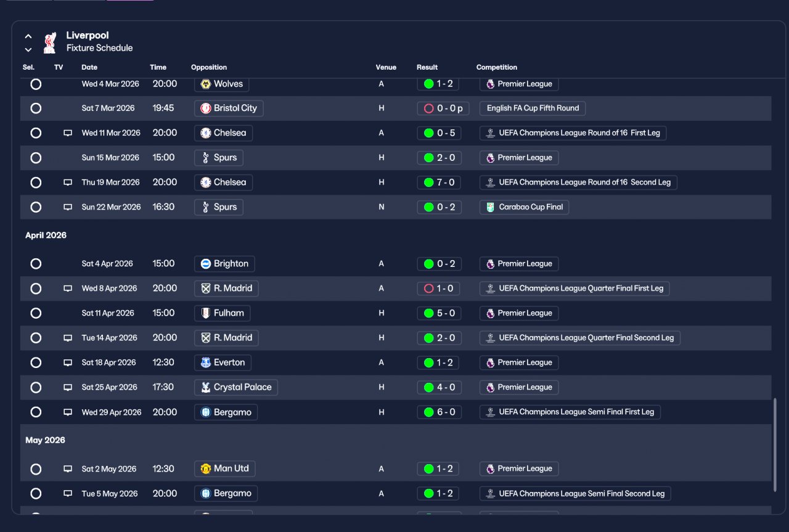The width and height of the screenshot is (789, 532).
Task: Select the Man Utd fixture radio button
Action: (36, 469)
